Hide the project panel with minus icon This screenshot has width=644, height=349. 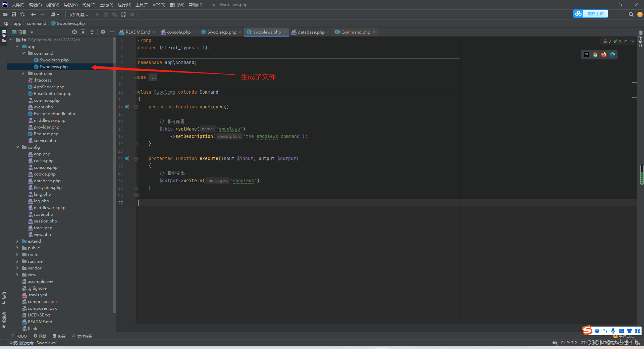(112, 32)
